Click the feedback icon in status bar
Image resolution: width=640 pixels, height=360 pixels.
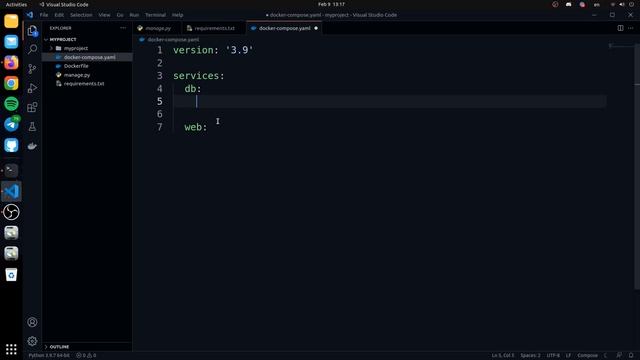619,355
